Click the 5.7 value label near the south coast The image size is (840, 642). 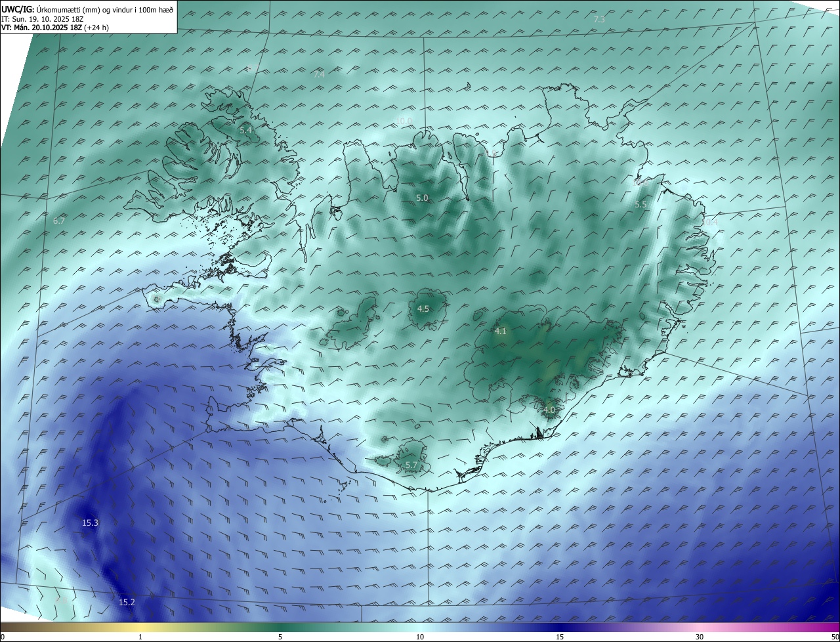click(411, 465)
